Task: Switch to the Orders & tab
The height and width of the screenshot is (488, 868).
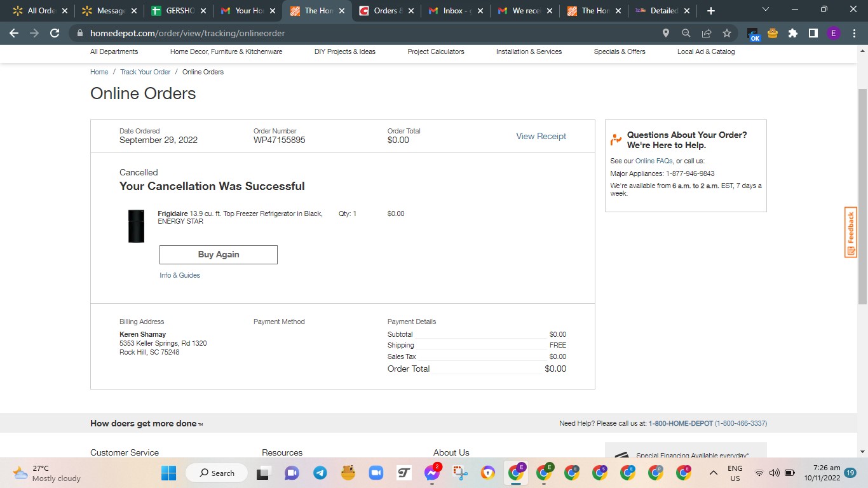Action: [386, 11]
